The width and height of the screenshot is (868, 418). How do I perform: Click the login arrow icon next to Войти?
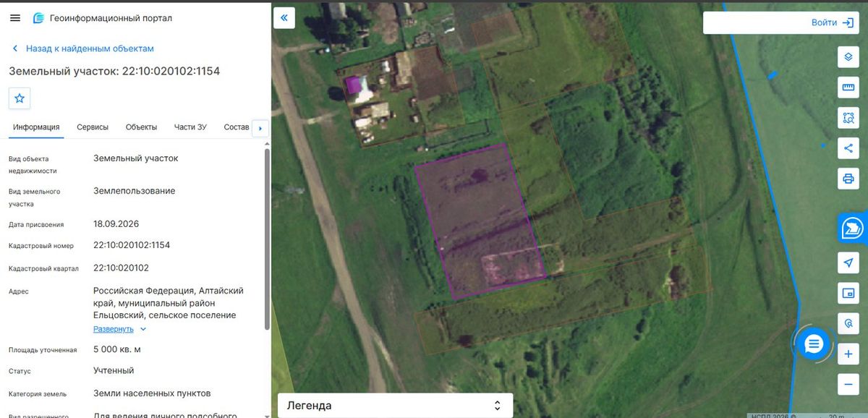point(848,22)
